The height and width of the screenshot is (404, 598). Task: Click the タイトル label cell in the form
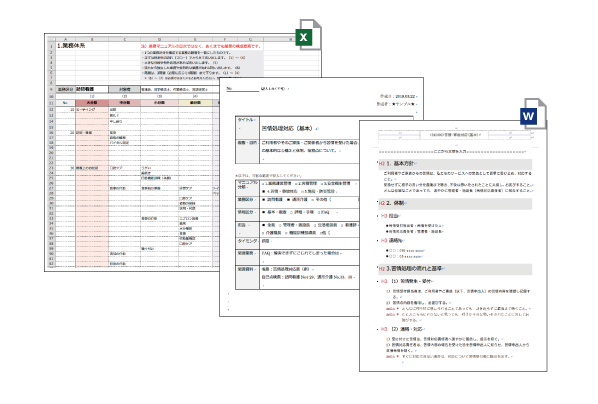(x=248, y=127)
